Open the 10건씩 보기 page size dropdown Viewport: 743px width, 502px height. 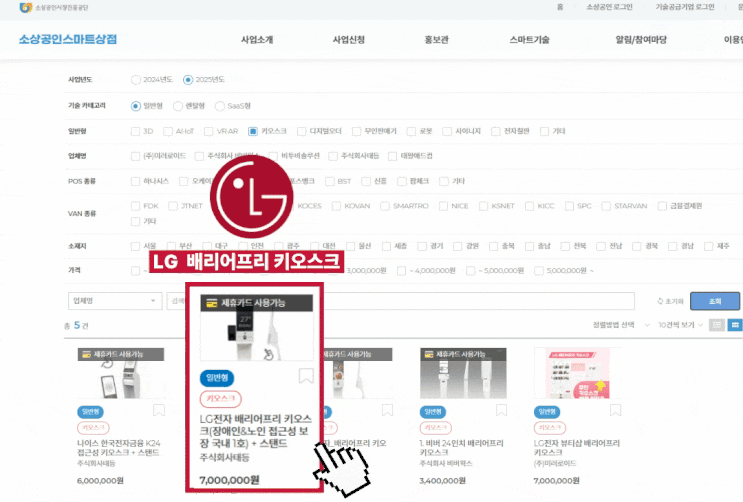tap(680, 325)
